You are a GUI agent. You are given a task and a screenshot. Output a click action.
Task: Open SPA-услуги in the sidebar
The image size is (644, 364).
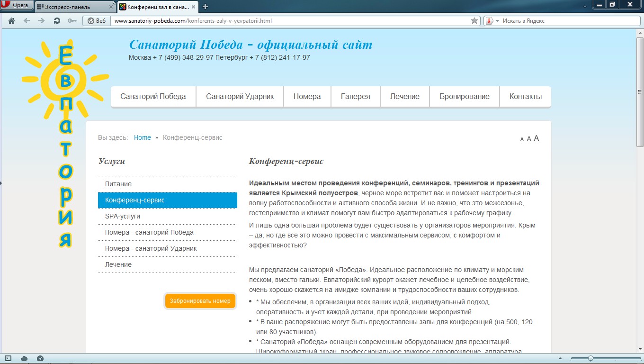click(x=167, y=216)
